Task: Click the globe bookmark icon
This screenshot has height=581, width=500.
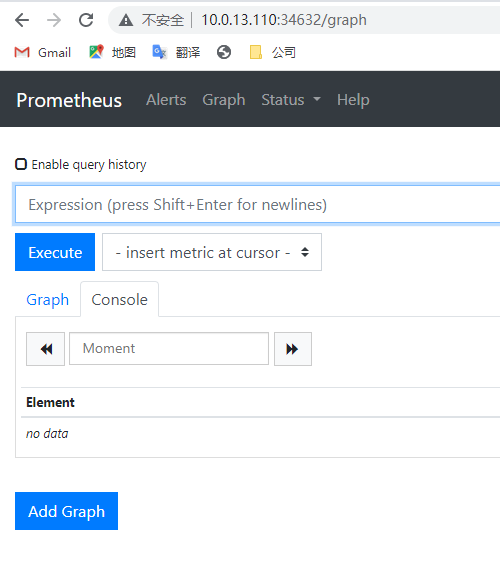Action: pos(224,52)
